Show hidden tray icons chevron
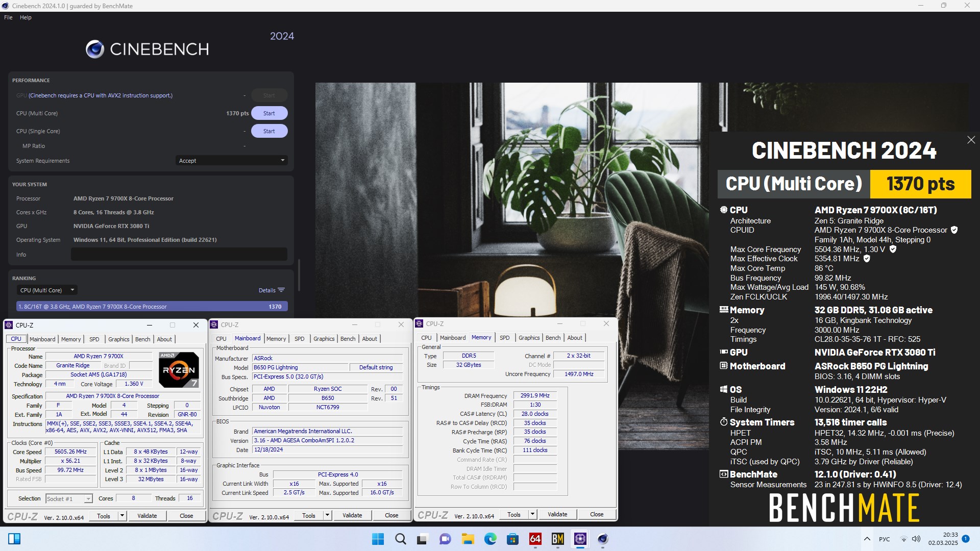This screenshot has width=980, height=551. 867,539
